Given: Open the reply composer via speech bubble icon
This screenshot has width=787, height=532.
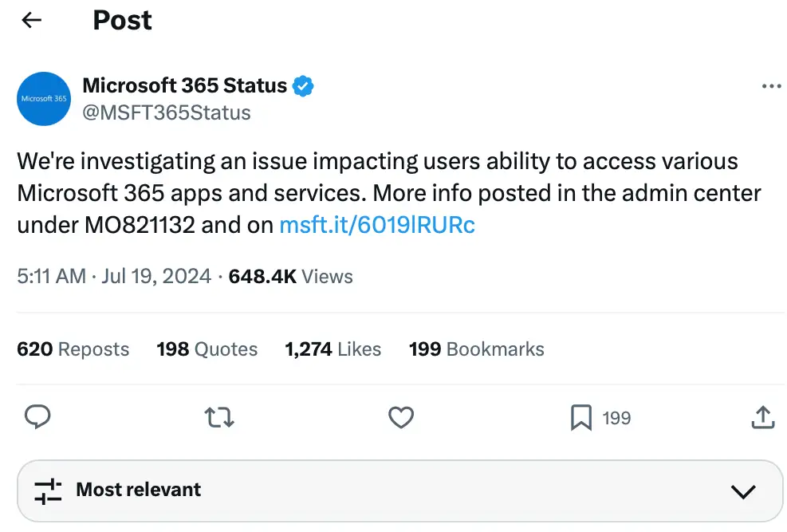Looking at the screenshot, I should (37, 417).
